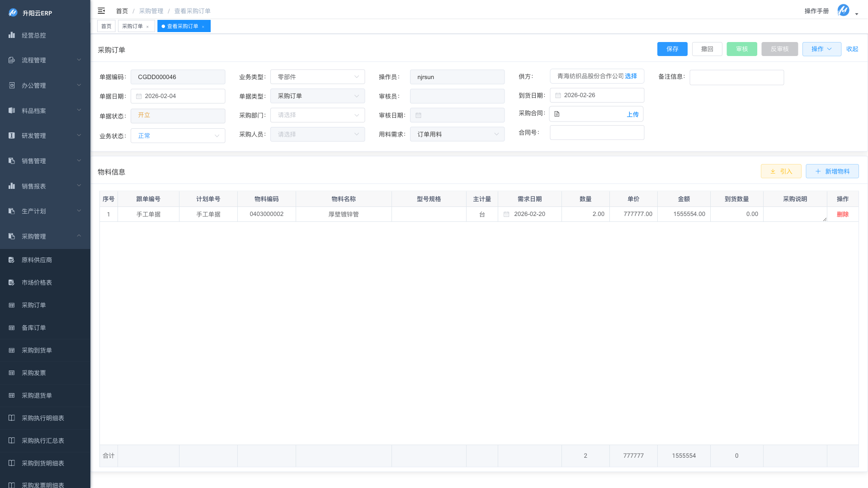This screenshot has width=868, height=488.
Task: Click the 备注信息 input field
Action: pos(736,77)
